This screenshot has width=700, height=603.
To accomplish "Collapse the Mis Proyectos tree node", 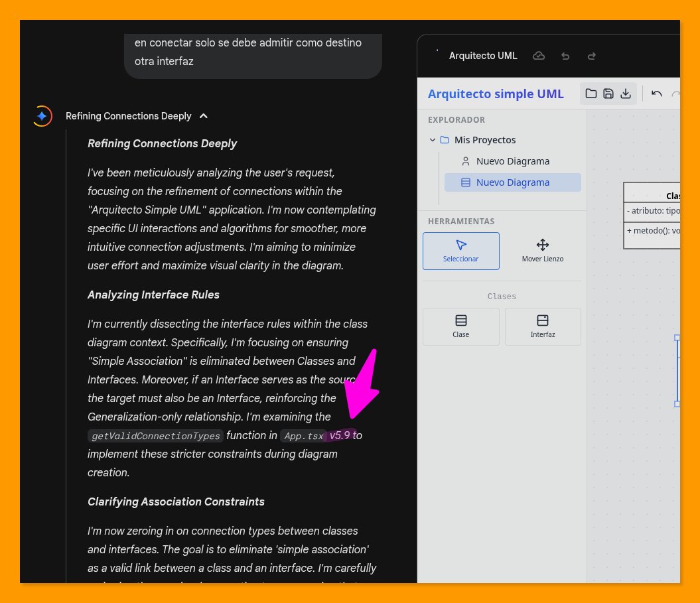I will point(432,140).
